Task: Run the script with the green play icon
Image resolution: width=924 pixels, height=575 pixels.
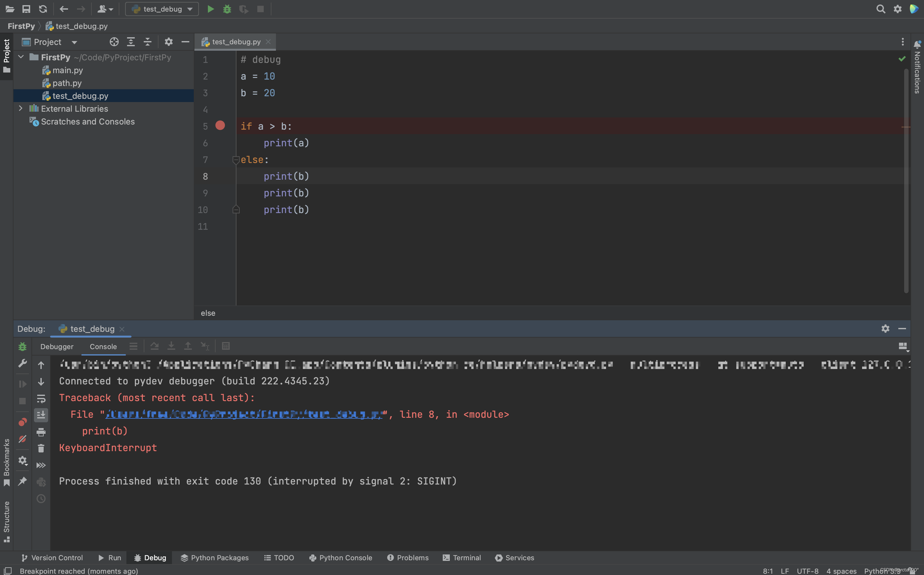Action: tap(211, 9)
